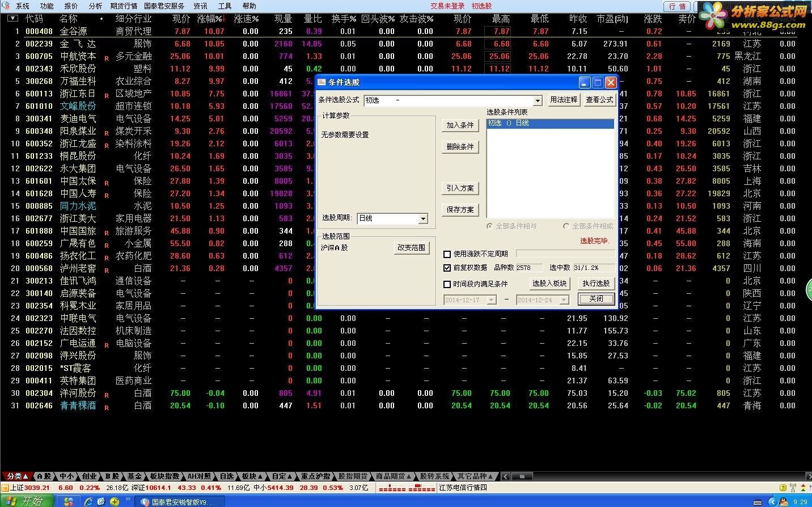Click the 执行选股 button

596,284
